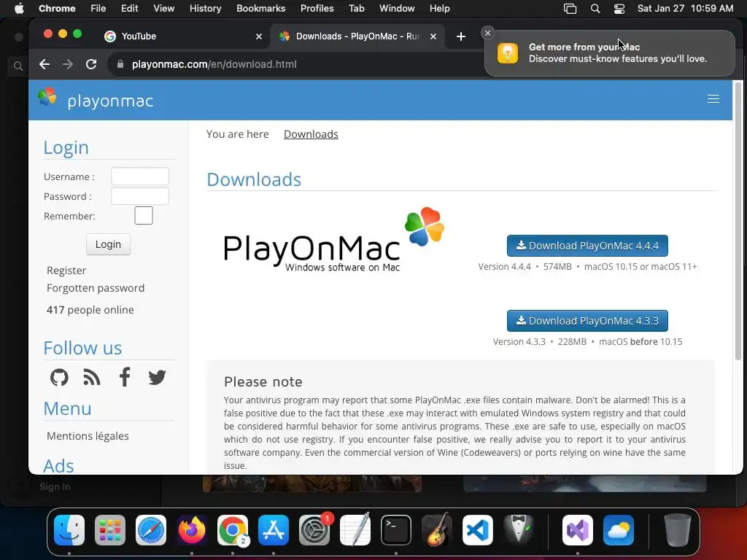Open App Store from the dock
Viewport: 747px width, 560px height.
pos(274,530)
